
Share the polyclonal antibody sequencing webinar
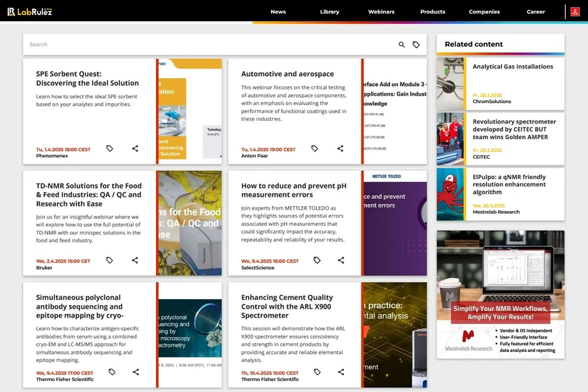click(136, 372)
